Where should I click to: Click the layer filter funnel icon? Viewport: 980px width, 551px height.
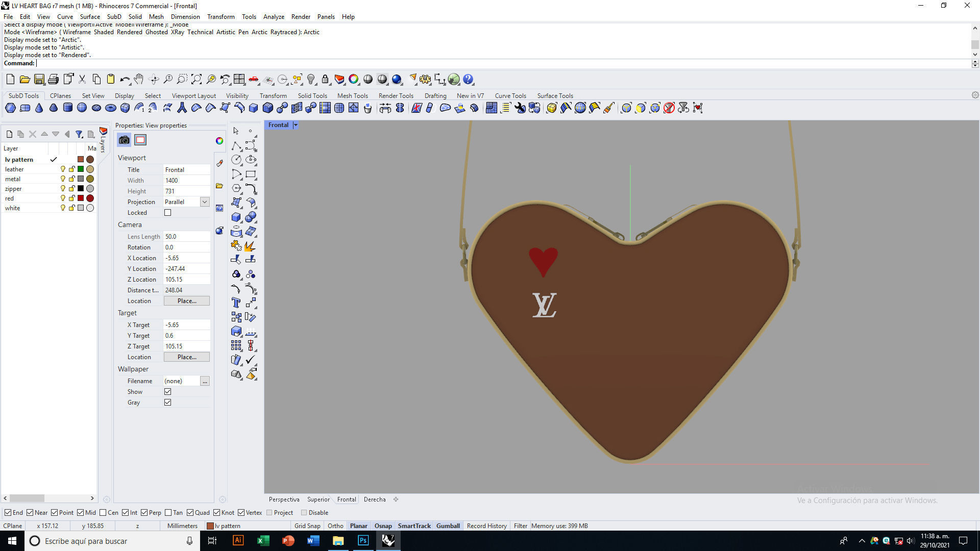tap(79, 134)
